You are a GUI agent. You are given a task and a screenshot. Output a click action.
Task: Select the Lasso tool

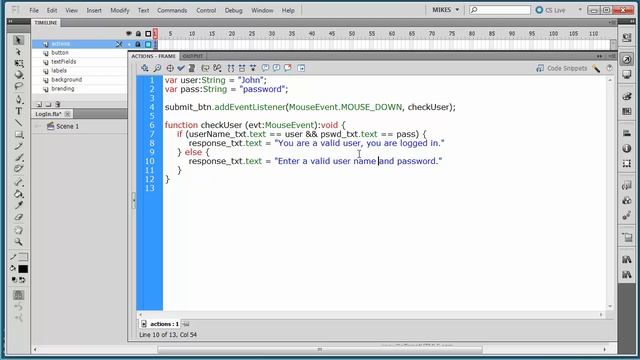coord(18,86)
